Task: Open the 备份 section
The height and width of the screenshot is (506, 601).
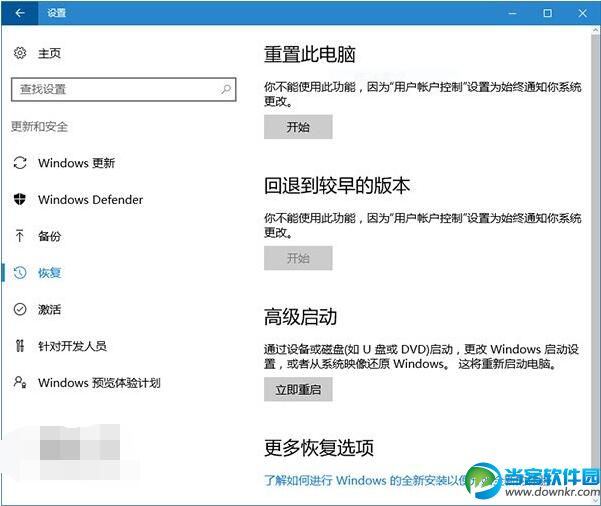Action: tap(49, 236)
